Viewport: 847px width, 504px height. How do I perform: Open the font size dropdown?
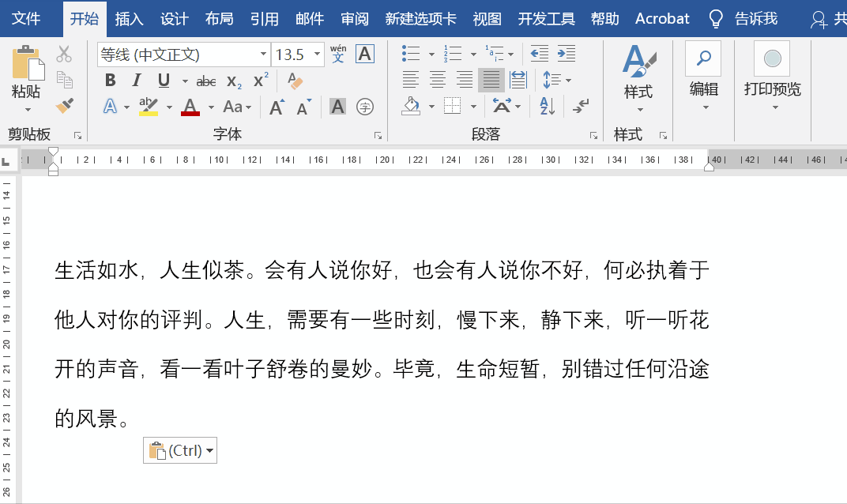click(318, 54)
